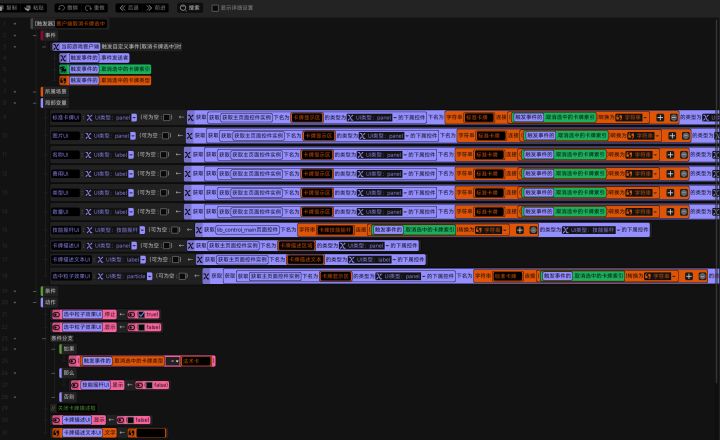Click the plus icon in first variable row
720x440 pixels.
click(660, 118)
